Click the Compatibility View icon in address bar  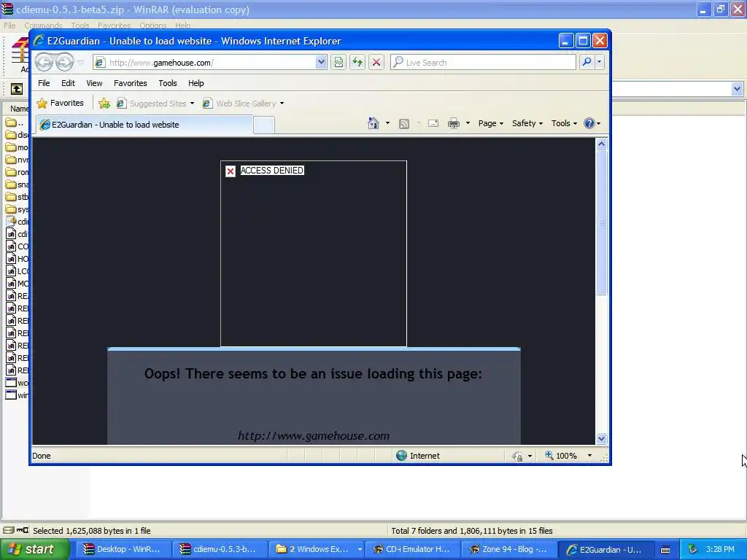[x=338, y=63]
